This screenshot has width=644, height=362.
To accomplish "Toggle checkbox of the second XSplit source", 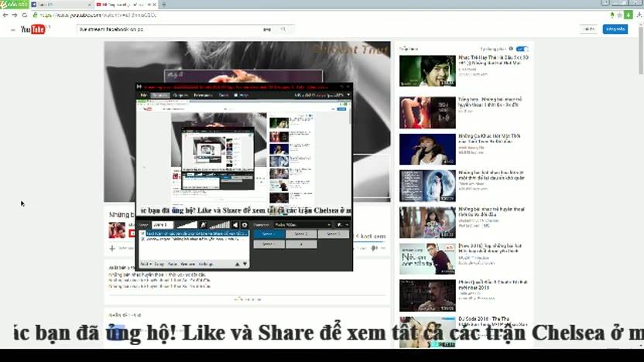I will point(142,238).
